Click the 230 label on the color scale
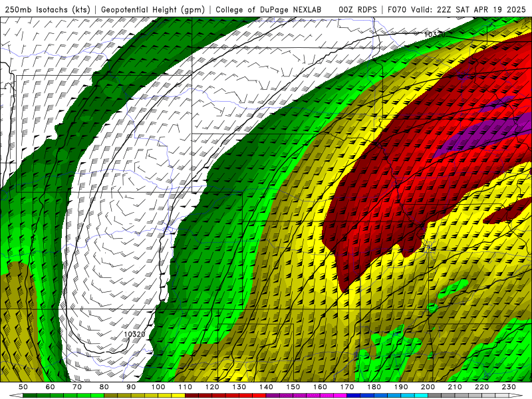The width and height of the screenshot is (532, 399). 509,387
